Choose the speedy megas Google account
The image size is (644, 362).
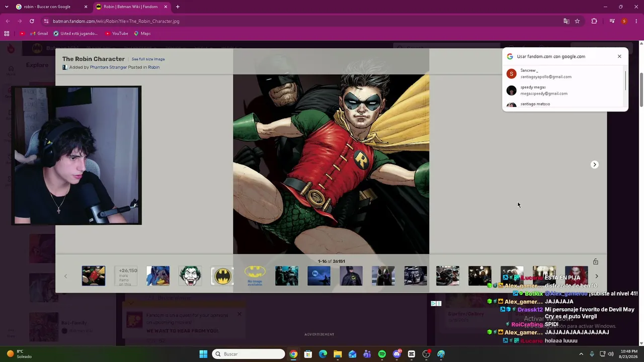[x=563, y=90]
